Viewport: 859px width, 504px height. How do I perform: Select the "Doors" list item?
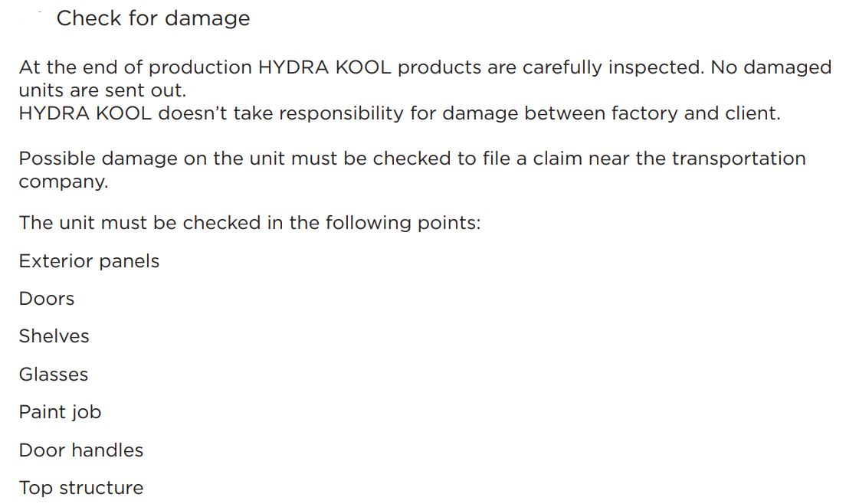(47, 299)
